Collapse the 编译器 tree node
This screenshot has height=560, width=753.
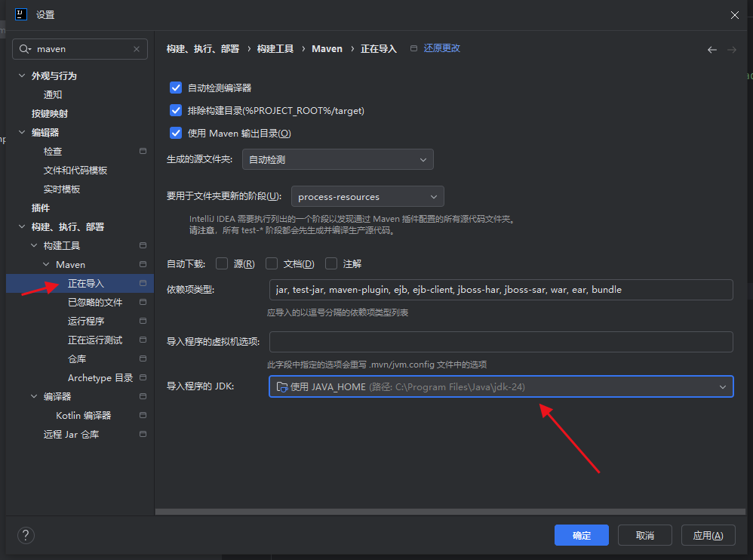pos(34,396)
